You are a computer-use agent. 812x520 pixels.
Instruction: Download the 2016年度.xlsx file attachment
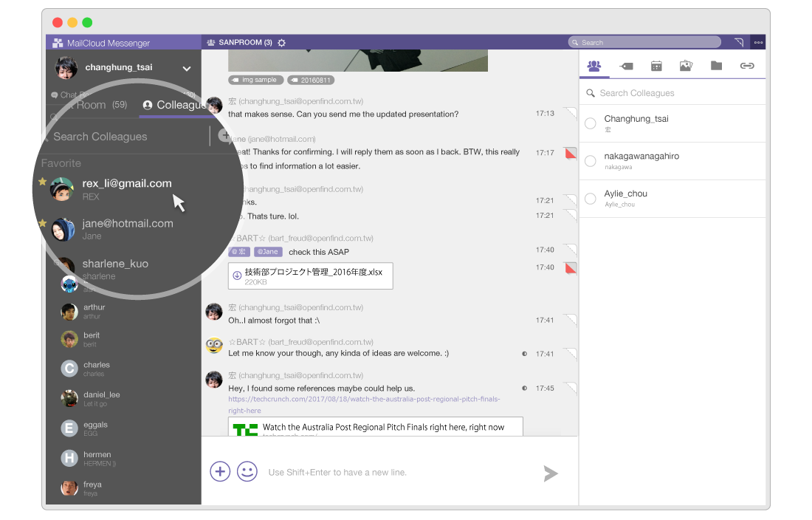(x=238, y=276)
